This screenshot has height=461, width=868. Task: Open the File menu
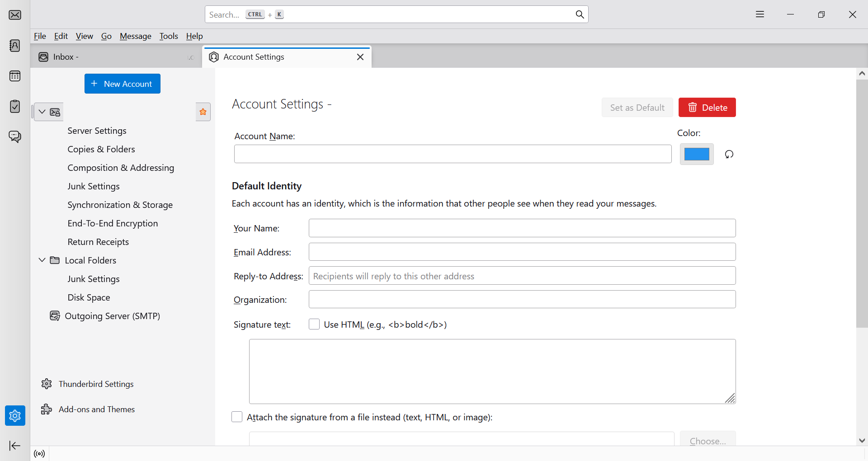(x=40, y=36)
